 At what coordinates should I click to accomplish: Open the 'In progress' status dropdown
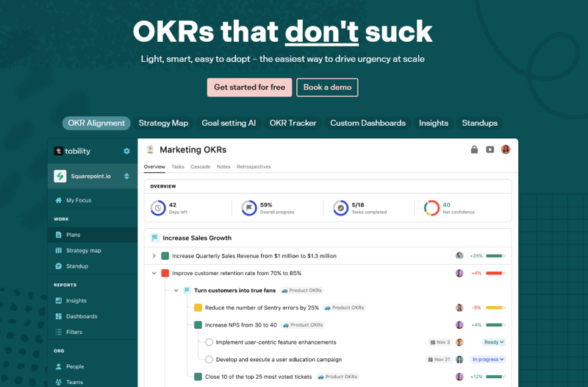[x=489, y=360]
